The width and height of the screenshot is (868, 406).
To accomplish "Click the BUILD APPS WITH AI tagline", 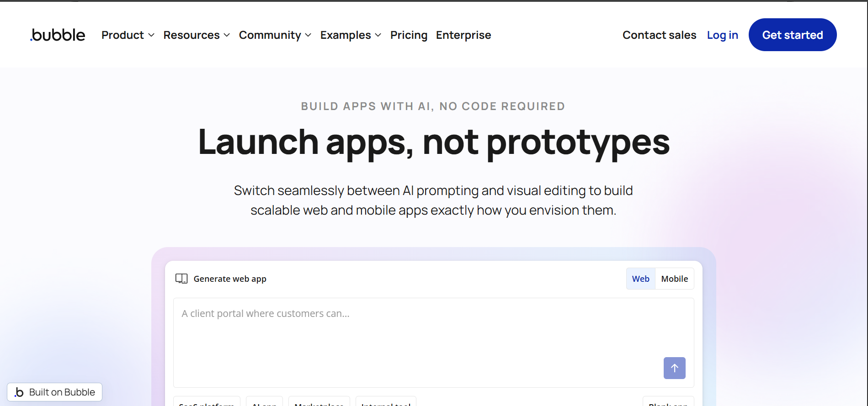I will 433,106.
